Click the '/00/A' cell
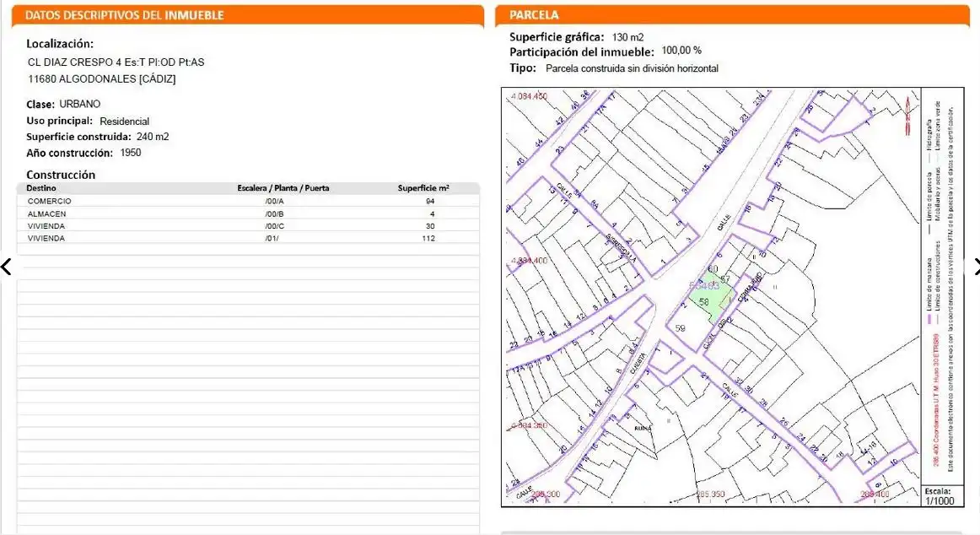The height and width of the screenshot is (535, 980). click(274, 201)
